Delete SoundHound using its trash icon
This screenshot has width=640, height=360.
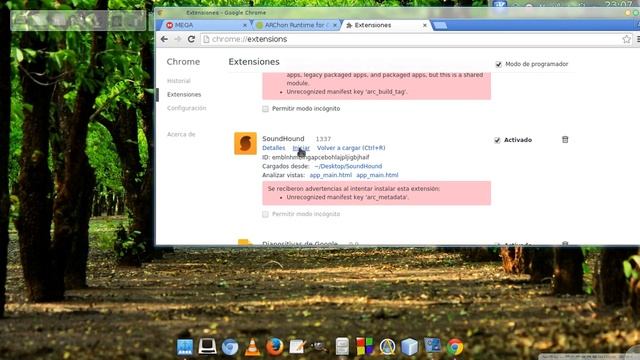coord(565,140)
